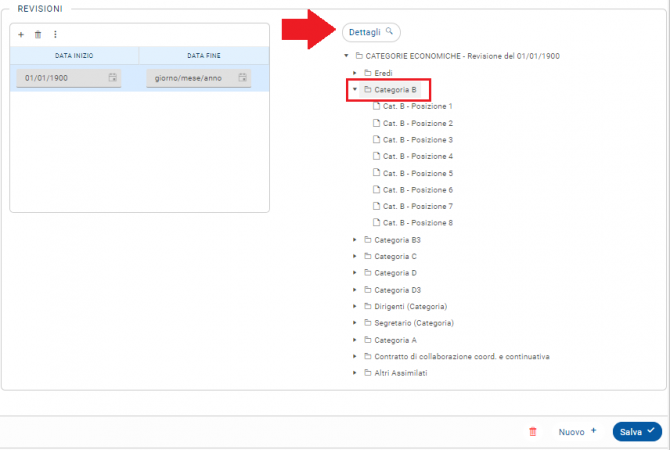Select the Categoria A label

pyautogui.click(x=395, y=340)
